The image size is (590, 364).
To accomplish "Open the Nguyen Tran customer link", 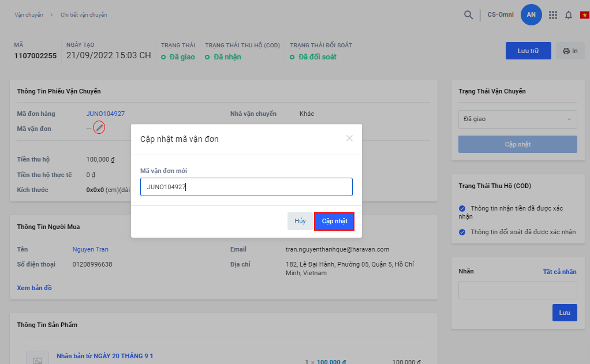I will point(90,249).
